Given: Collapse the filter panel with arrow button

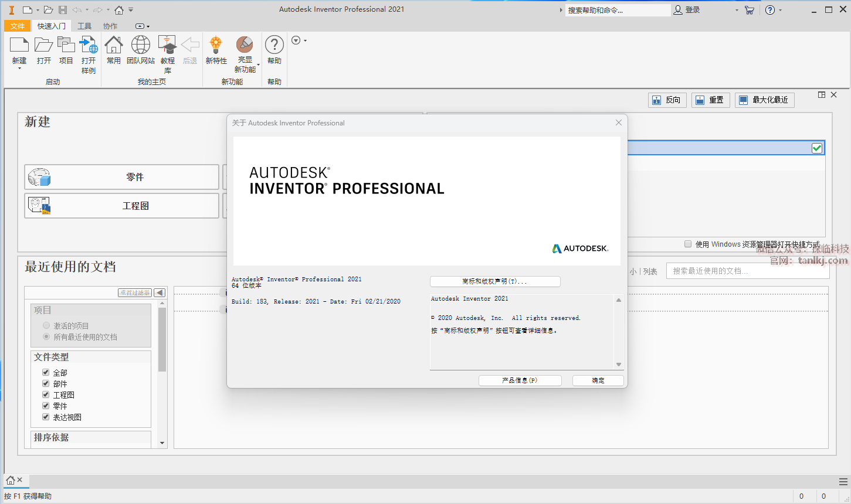Looking at the screenshot, I should 160,292.
